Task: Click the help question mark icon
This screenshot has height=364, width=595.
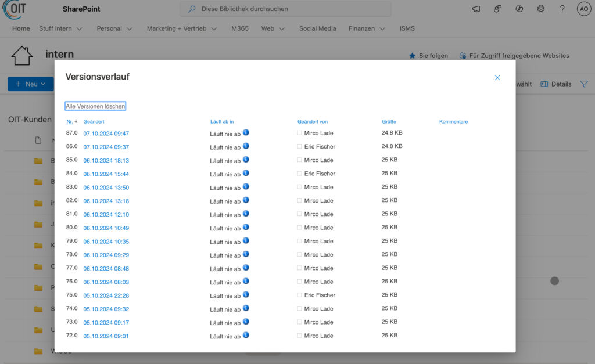Action: click(562, 9)
